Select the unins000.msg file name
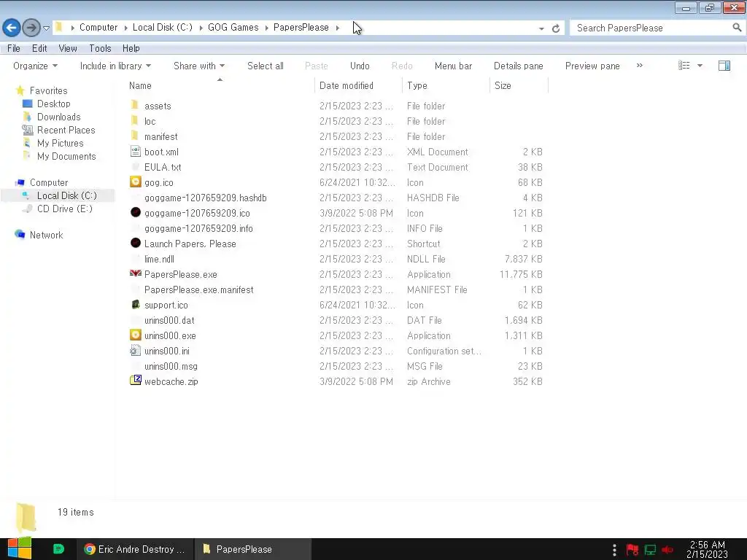The width and height of the screenshot is (747, 560). click(x=171, y=366)
